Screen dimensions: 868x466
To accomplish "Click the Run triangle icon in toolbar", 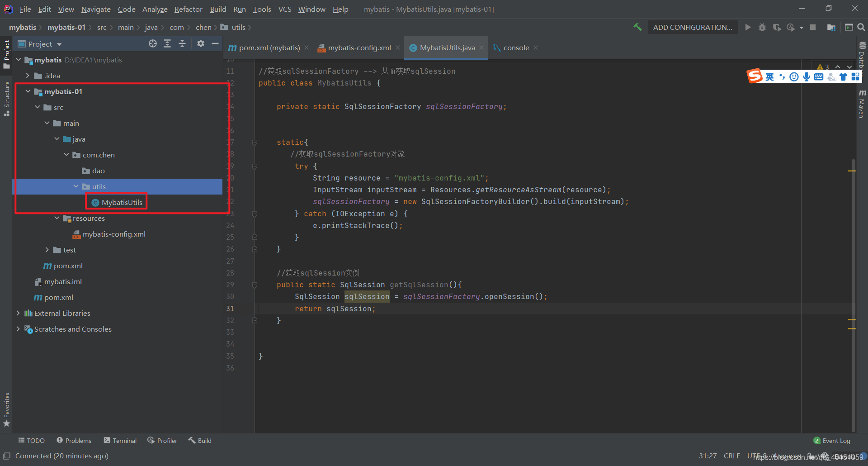I will (x=748, y=27).
